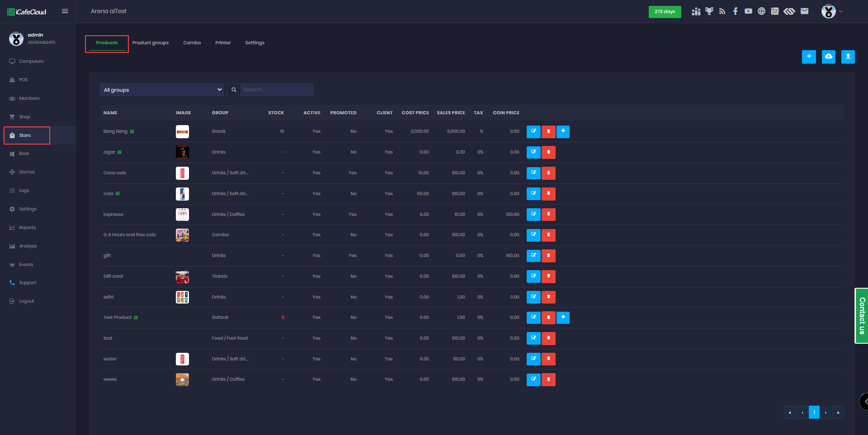The height and width of the screenshot is (435, 868).
Task: Add a new product with plus button
Action: pyautogui.click(x=809, y=56)
